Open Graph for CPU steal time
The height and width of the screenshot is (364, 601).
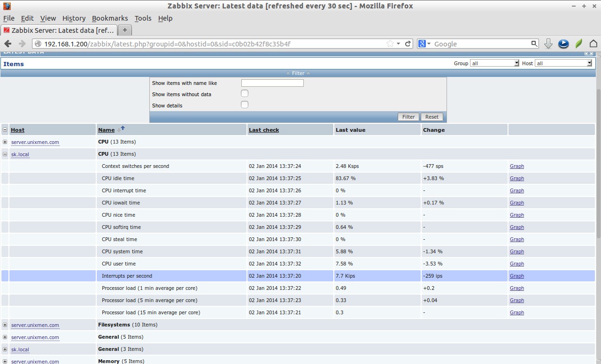click(517, 239)
